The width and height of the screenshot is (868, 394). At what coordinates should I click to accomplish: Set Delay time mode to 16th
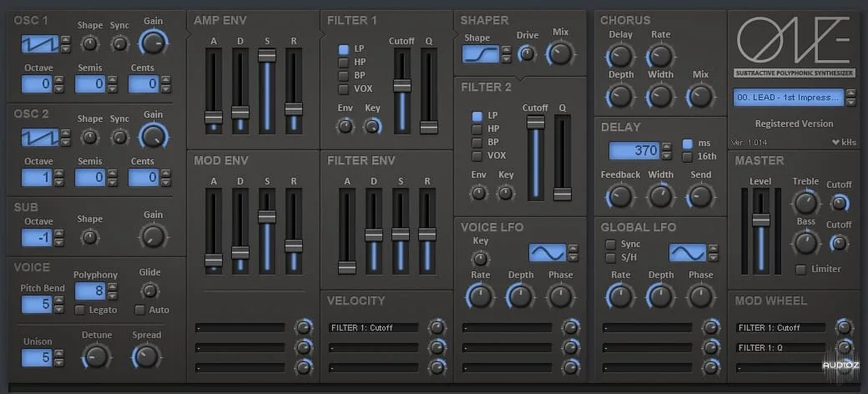688,157
